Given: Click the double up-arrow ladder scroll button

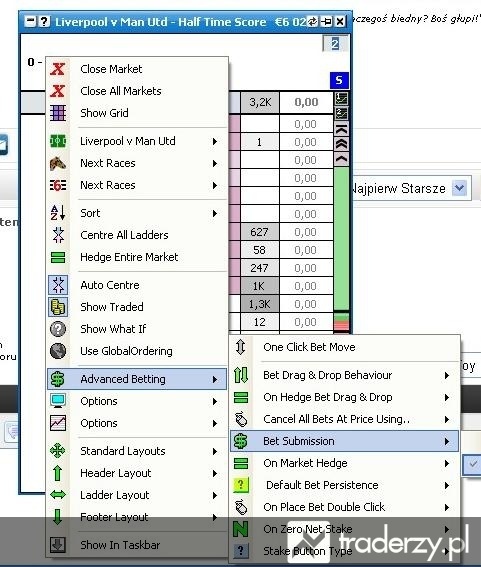Looking at the screenshot, I should 341,144.
